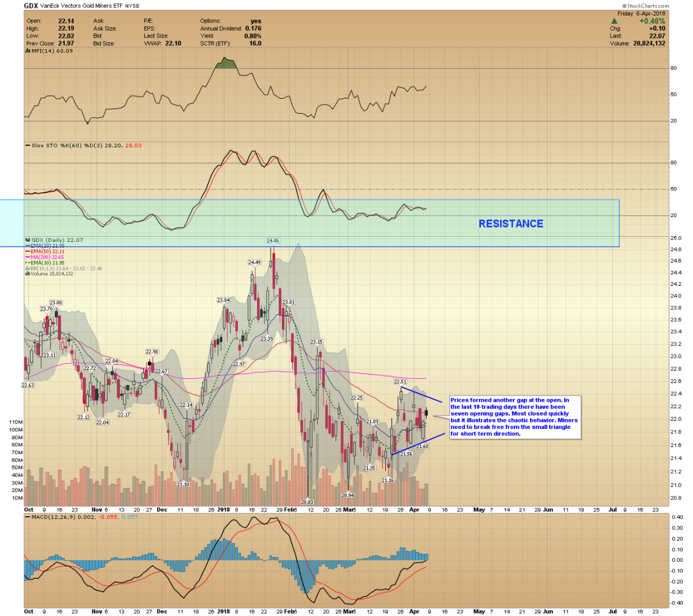
Task: Click the Annual Dividend value 0.176
Action: (253, 28)
